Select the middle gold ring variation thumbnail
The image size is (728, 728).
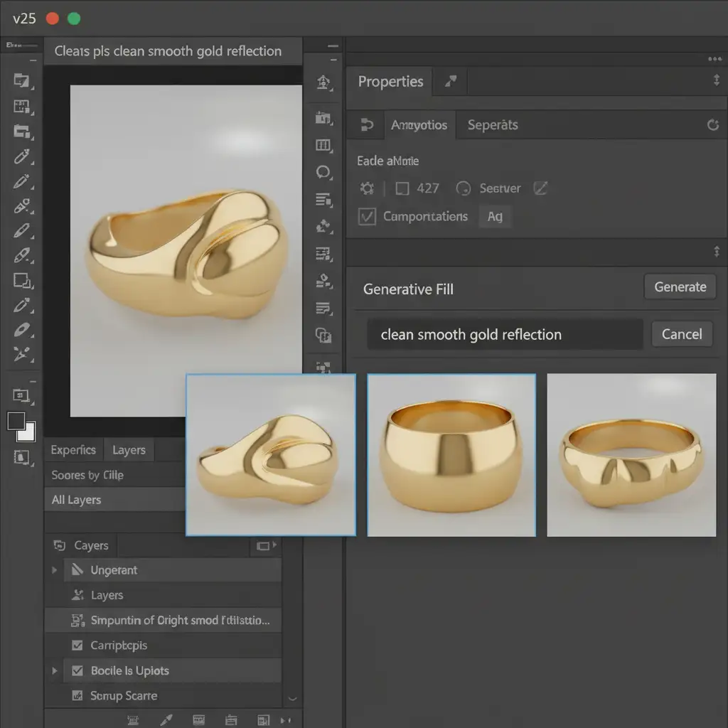click(x=451, y=455)
